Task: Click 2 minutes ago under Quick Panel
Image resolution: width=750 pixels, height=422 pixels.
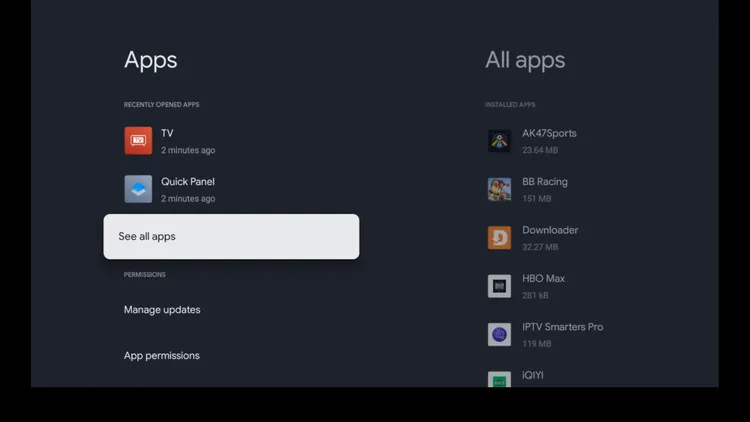Action: tap(188, 199)
